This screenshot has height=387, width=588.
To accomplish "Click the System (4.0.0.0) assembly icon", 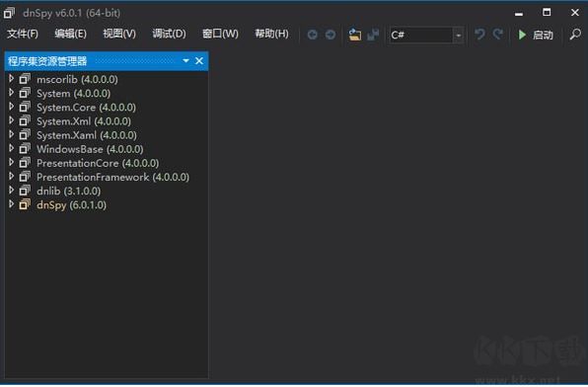I will point(25,93).
